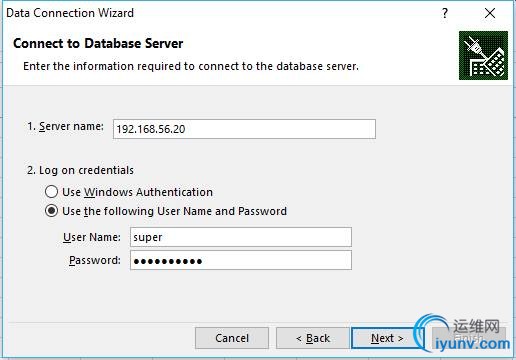516x360 pixels.
Task: Click the database connection wizard icon
Action: coord(483,55)
